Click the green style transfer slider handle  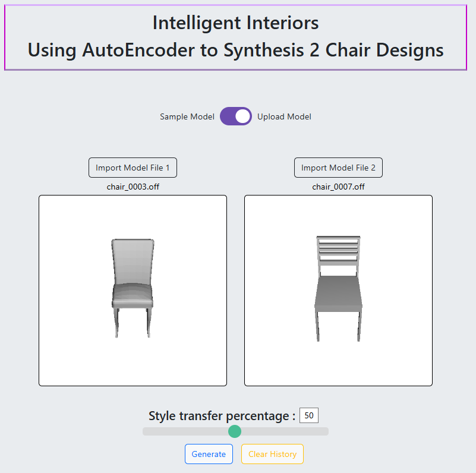(x=235, y=431)
